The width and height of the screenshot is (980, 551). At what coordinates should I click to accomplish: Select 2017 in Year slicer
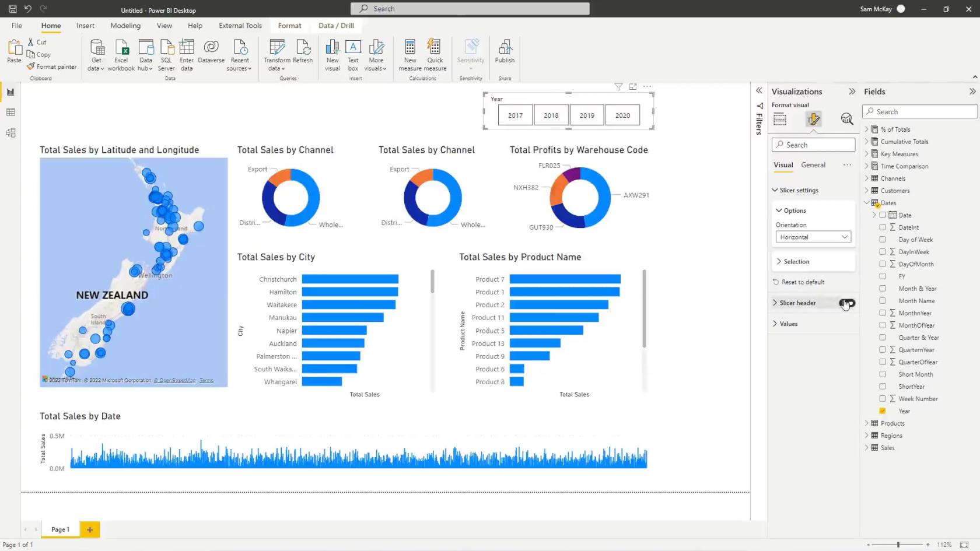coord(515,115)
